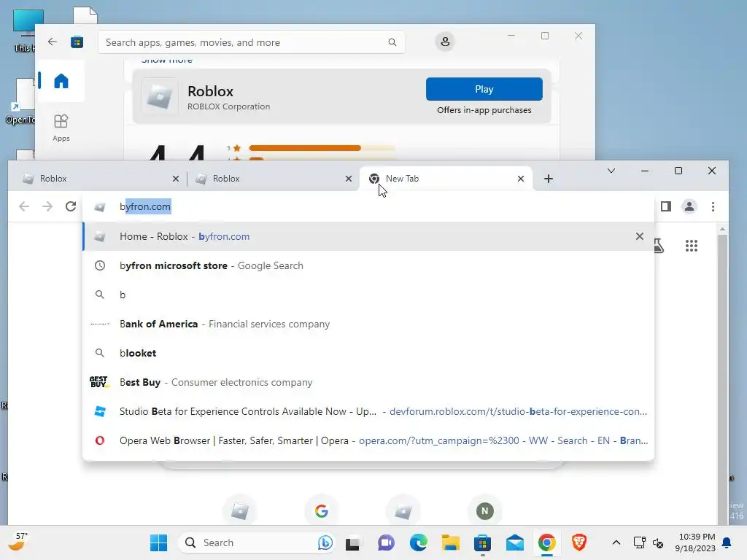This screenshot has height=560, width=747.
Task: Open File Explorer from the taskbar
Action: (x=450, y=542)
